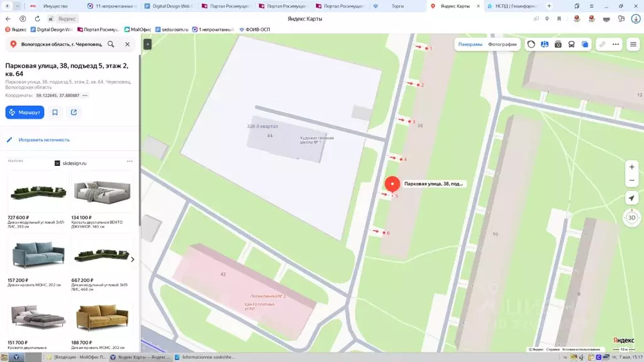The image size is (644, 362).
Task: Switch to Digital Design Web tab
Action: 169,6
